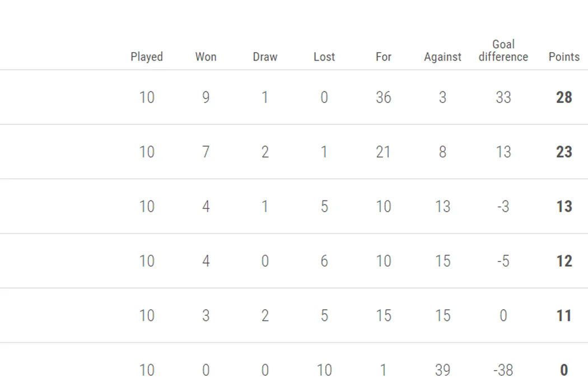Image resolution: width=588 pixels, height=392 pixels.
Task: Select the Points column header
Action: pos(564,57)
